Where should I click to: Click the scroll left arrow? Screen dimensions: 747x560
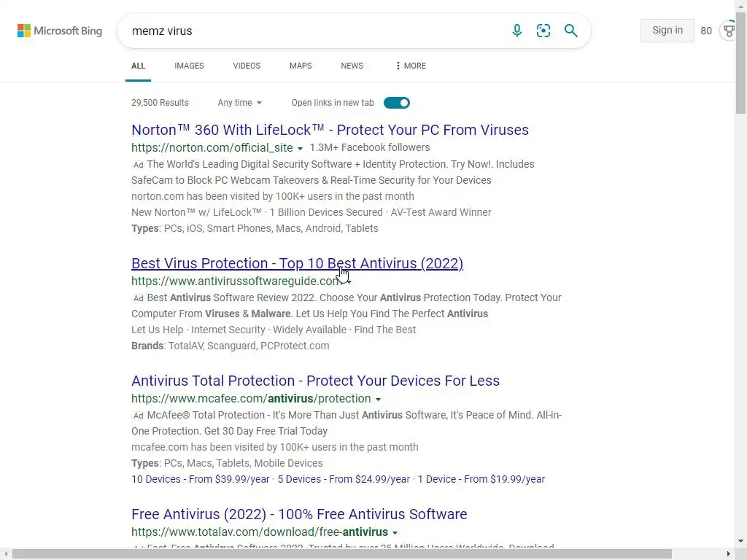pos(6,554)
